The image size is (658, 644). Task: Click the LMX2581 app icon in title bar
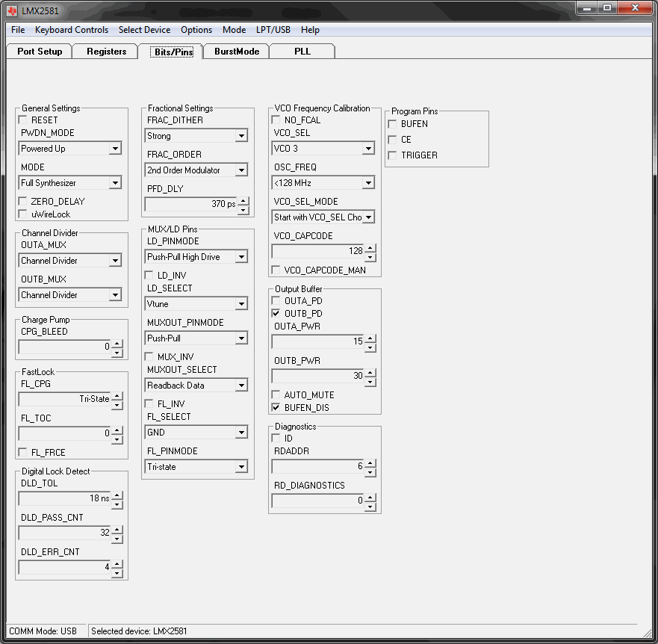(13, 11)
